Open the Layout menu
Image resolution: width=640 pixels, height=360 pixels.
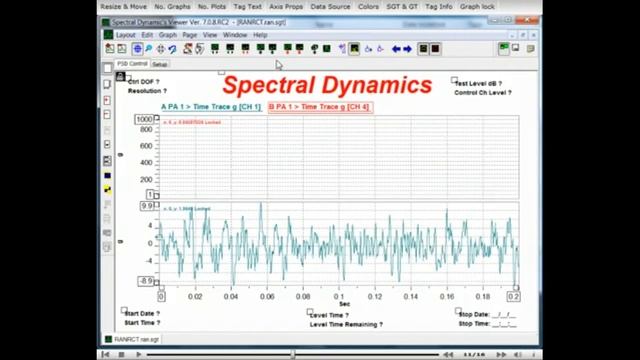coord(125,35)
